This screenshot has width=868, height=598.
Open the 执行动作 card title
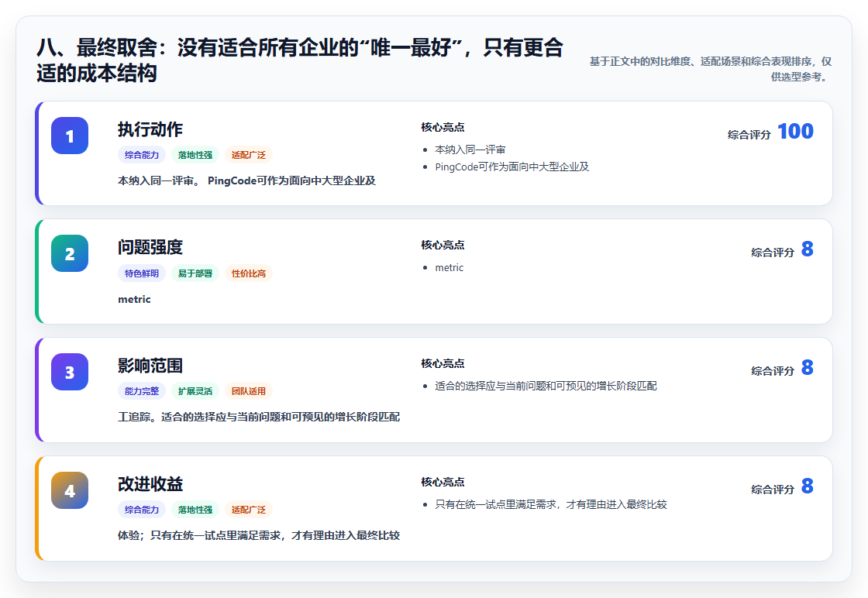point(150,129)
